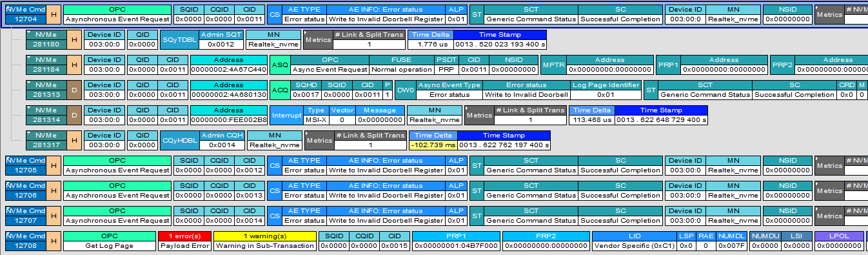
Task: Click the Interrupt cell in packet 281314
Action: [x=286, y=115]
